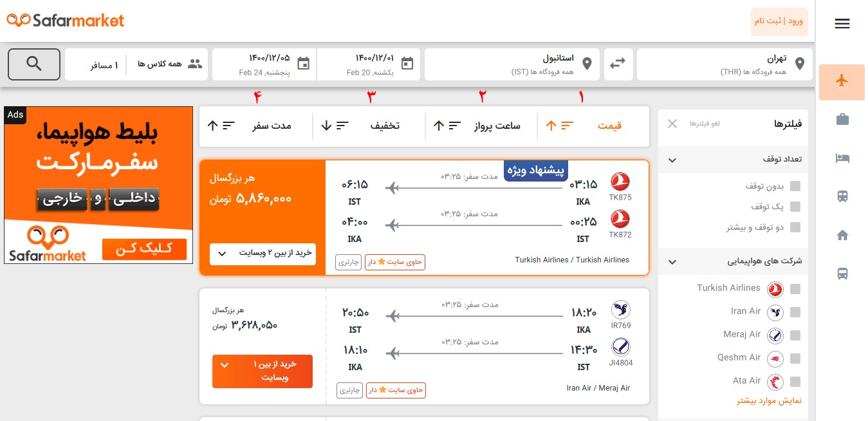Click Meraj Air logo in filters
This screenshot has width=868, height=421.
775,335
